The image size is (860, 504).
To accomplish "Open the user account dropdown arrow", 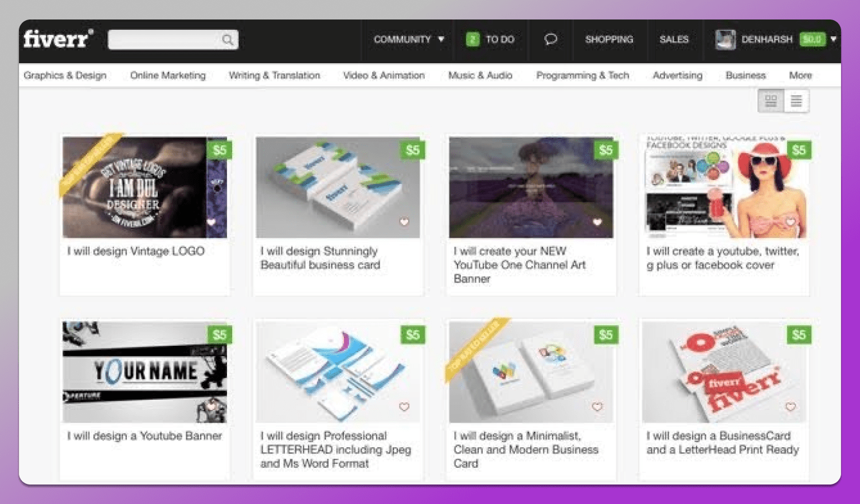I will [834, 39].
